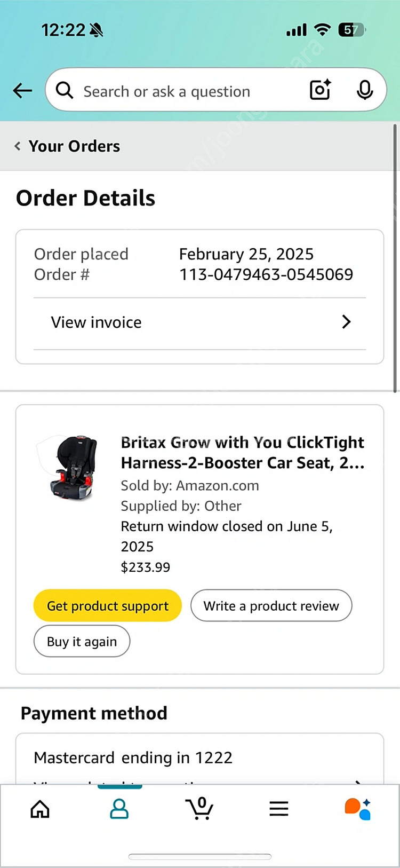Open Britax Grow with You product title
This screenshot has width=400, height=868.
(243, 453)
